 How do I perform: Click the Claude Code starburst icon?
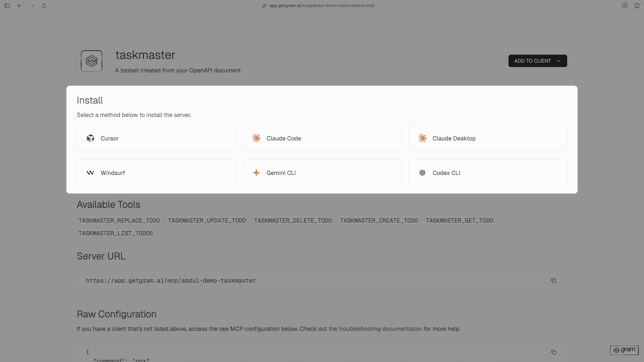256,138
